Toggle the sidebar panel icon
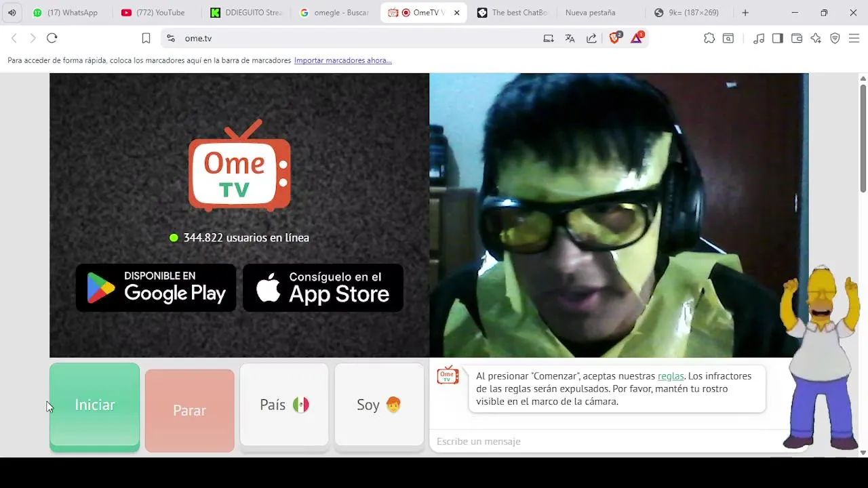 [778, 39]
